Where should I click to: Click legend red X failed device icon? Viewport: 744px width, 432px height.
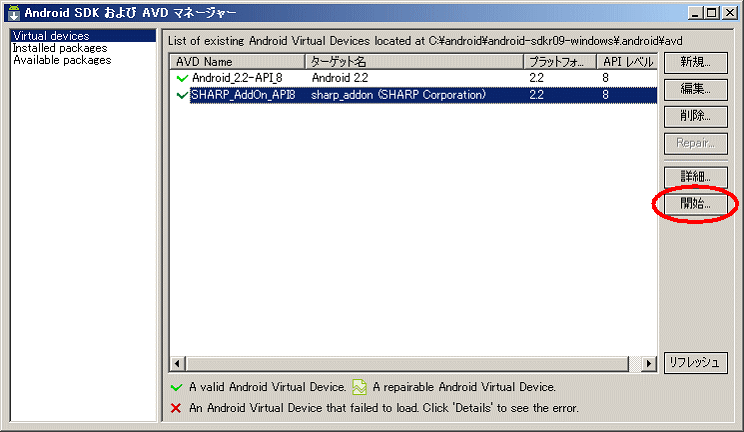176,408
